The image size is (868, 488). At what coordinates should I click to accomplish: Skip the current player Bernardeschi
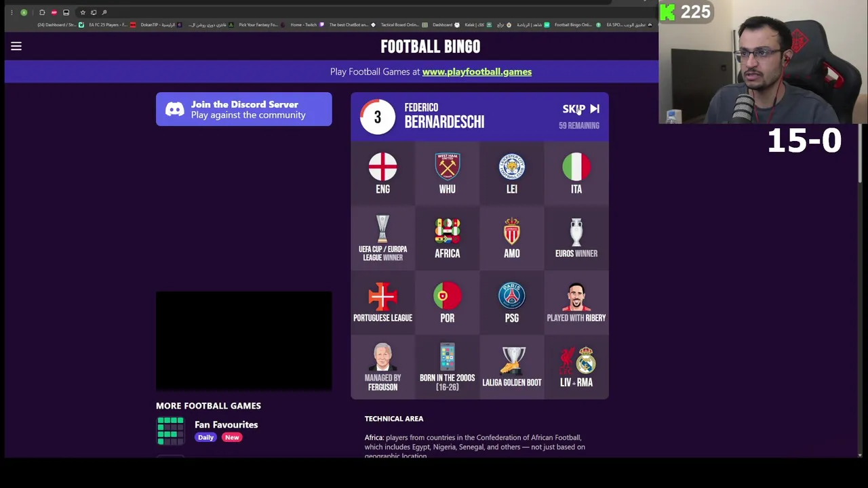coord(580,108)
